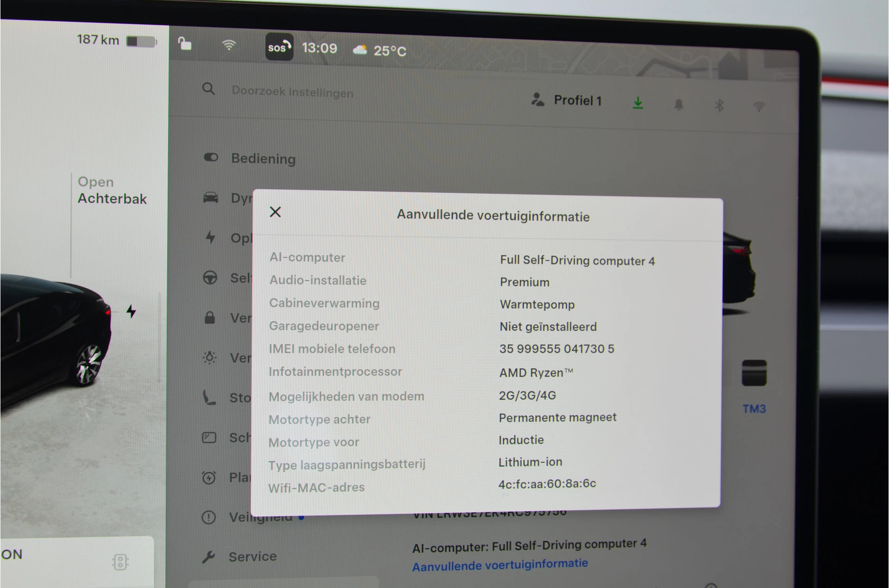Tap the door lock icon in status bar
Screen dimensions: 889x588
(x=185, y=43)
